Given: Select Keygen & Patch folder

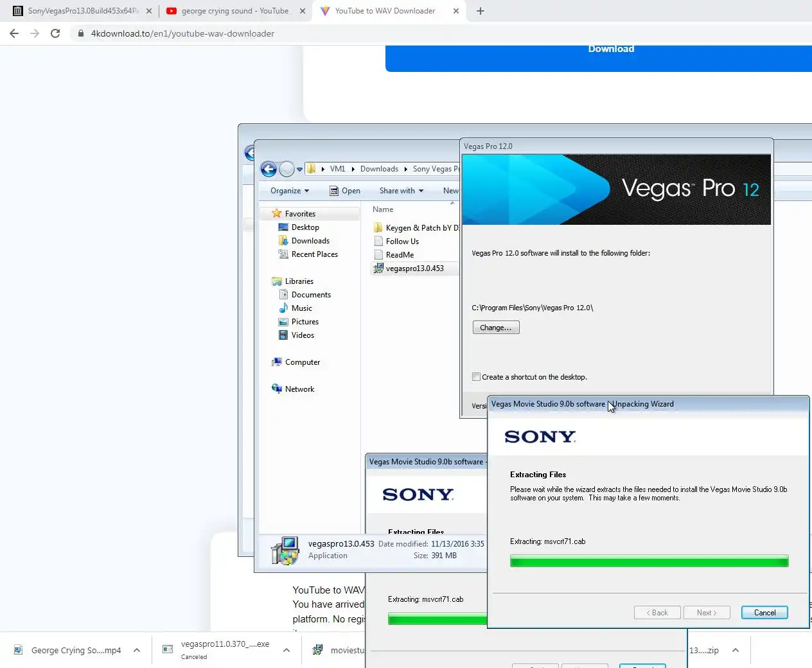Looking at the screenshot, I should pyautogui.click(x=416, y=228).
